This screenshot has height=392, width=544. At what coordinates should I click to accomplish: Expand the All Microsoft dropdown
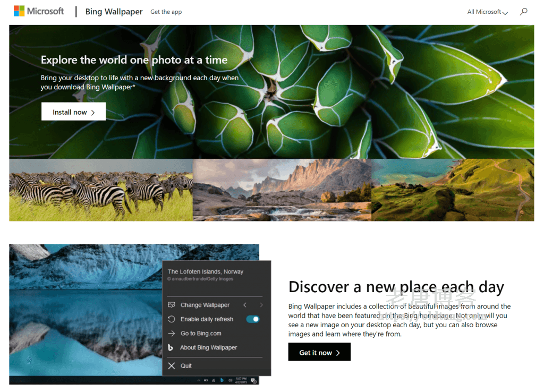point(488,12)
